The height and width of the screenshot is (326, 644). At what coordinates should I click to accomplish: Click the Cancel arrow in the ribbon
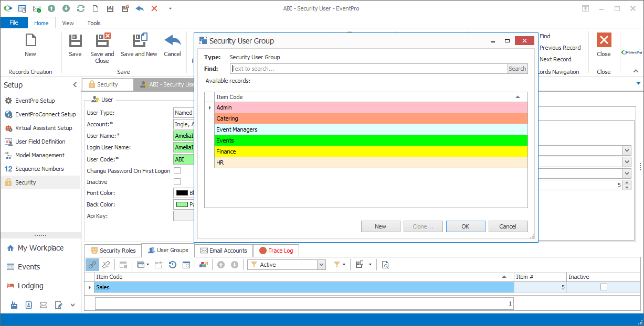pyautogui.click(x=172, y=41)
